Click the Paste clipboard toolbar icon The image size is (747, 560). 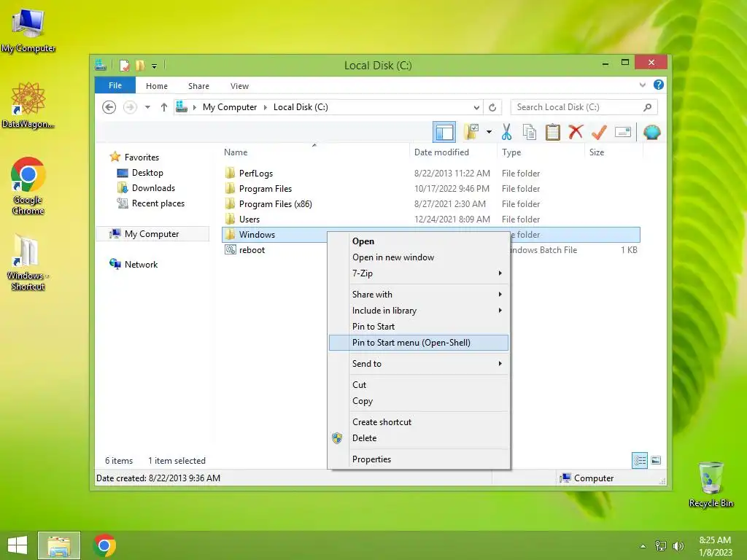[x=553, y=132]
